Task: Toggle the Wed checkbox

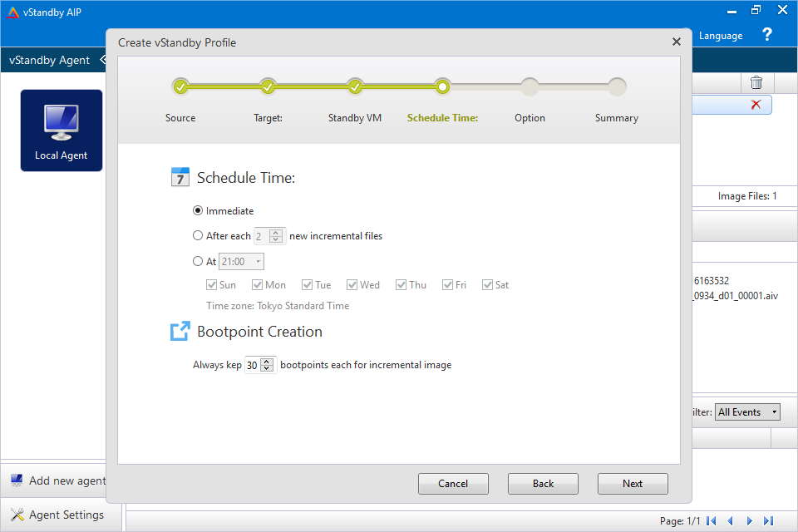Action: tap(352, 284)
